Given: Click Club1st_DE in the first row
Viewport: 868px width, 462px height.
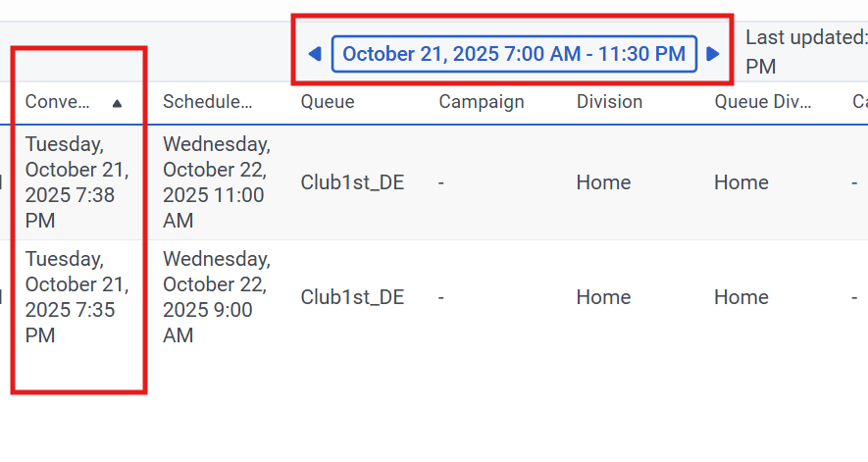Looking at the screenshot, I should point(352,182).
